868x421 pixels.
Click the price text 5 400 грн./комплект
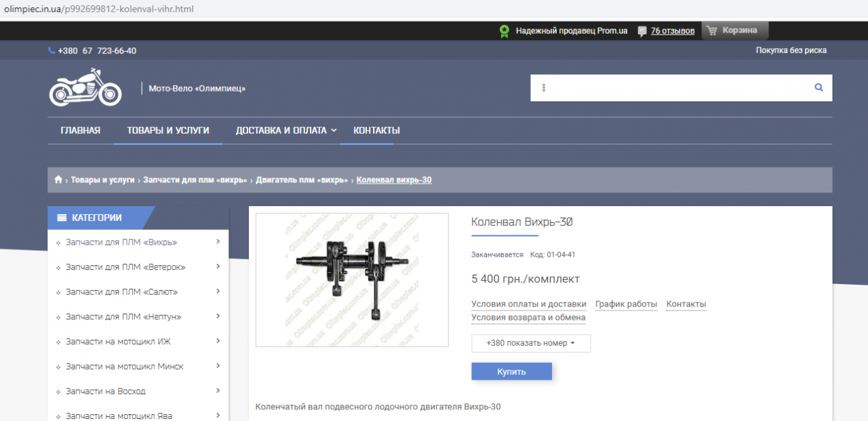tap(526, 279)
